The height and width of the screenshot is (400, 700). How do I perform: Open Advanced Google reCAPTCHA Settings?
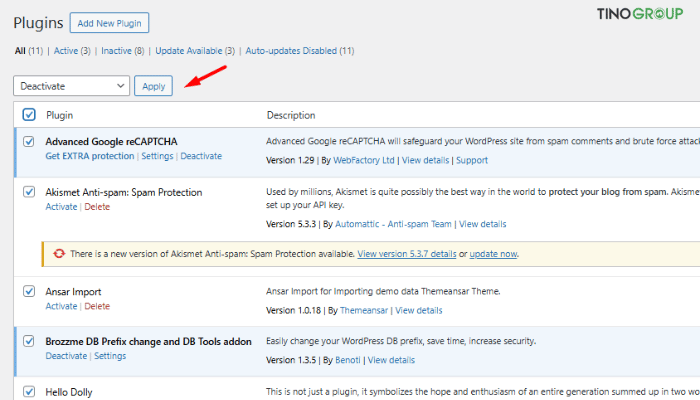click(x=157, y=156)
